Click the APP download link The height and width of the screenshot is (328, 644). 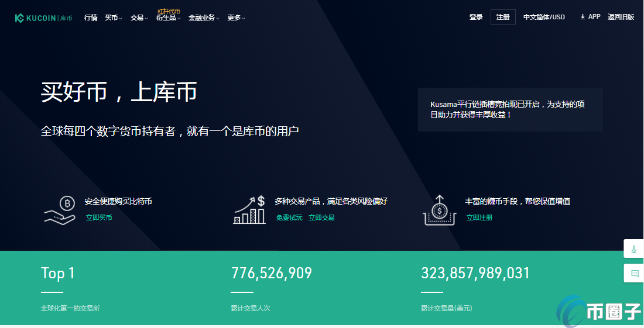[590, 17]
